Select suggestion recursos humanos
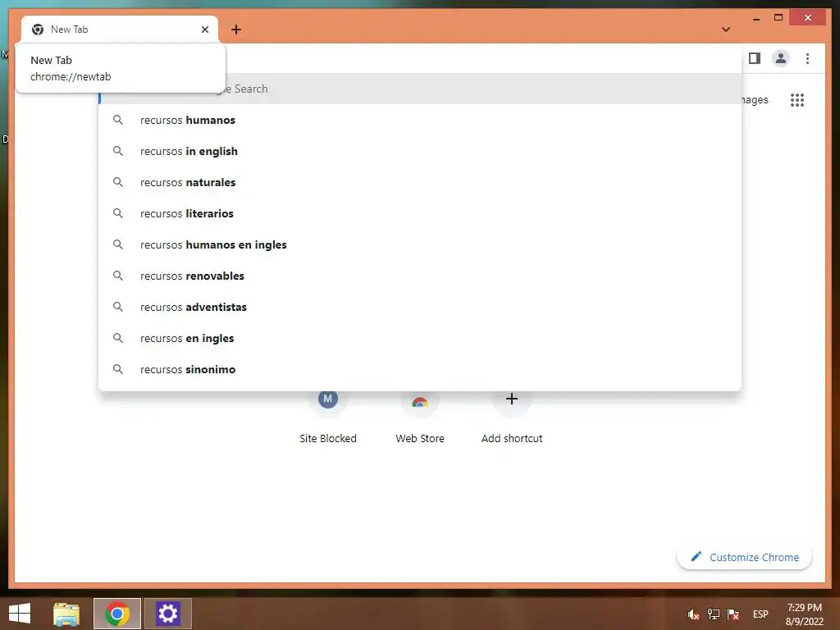The image size is (840, 630). pos(420,120)
